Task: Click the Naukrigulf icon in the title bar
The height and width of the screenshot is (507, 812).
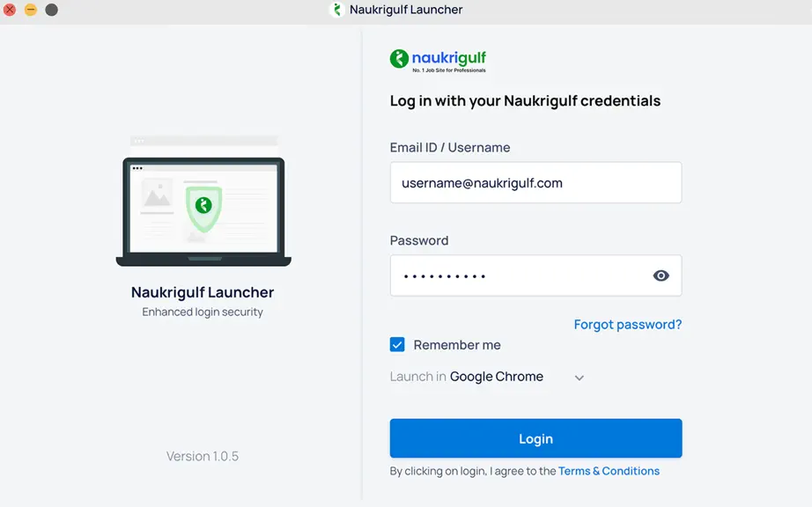Action: click(x=337, y=10)
